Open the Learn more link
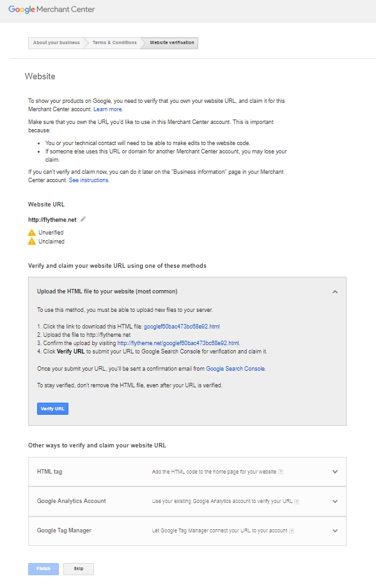376x588 pixels. click(x=107, y=109)
